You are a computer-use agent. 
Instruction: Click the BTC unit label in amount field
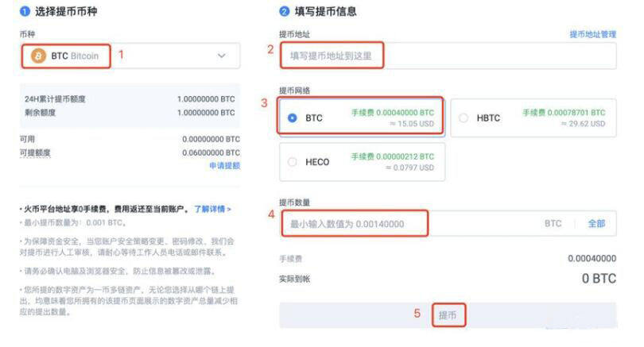click(553, 224)
